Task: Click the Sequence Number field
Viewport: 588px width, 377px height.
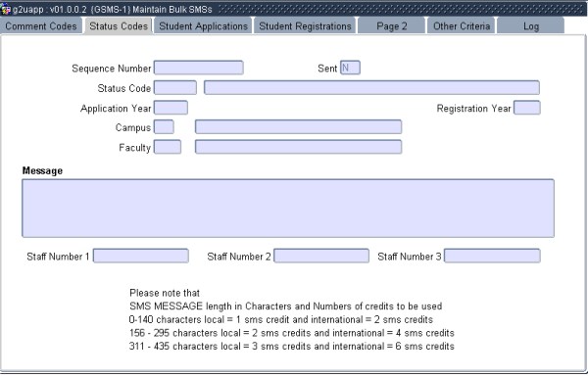Action: coord(199,68)
